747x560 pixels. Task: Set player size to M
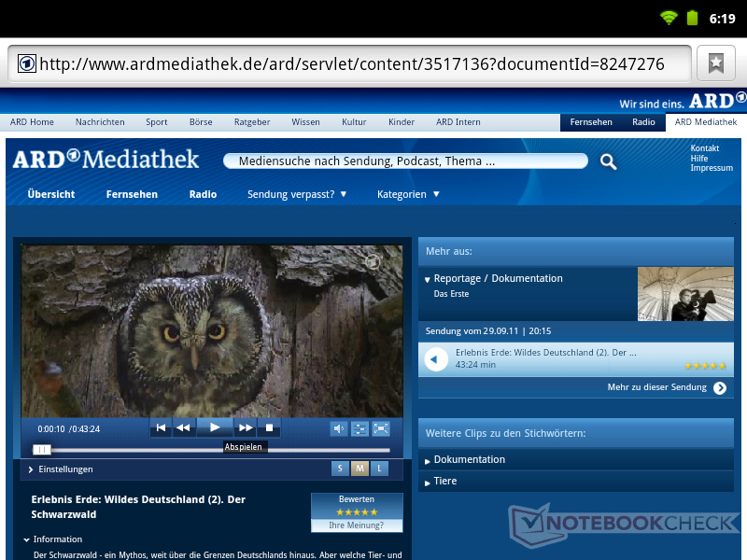pos(359,469)
